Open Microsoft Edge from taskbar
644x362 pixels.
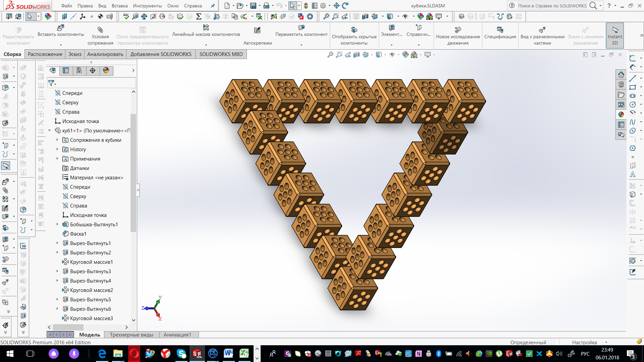(102, 354)
